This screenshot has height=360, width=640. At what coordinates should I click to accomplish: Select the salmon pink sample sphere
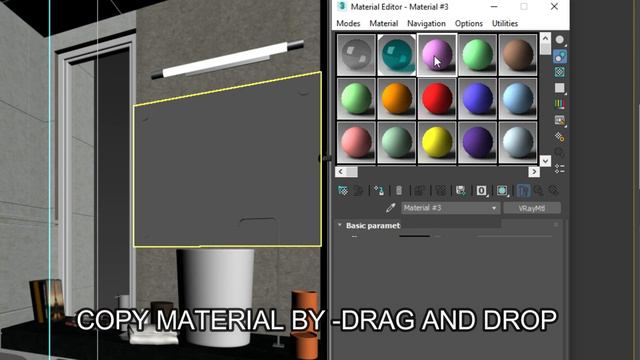pos(356,142)
